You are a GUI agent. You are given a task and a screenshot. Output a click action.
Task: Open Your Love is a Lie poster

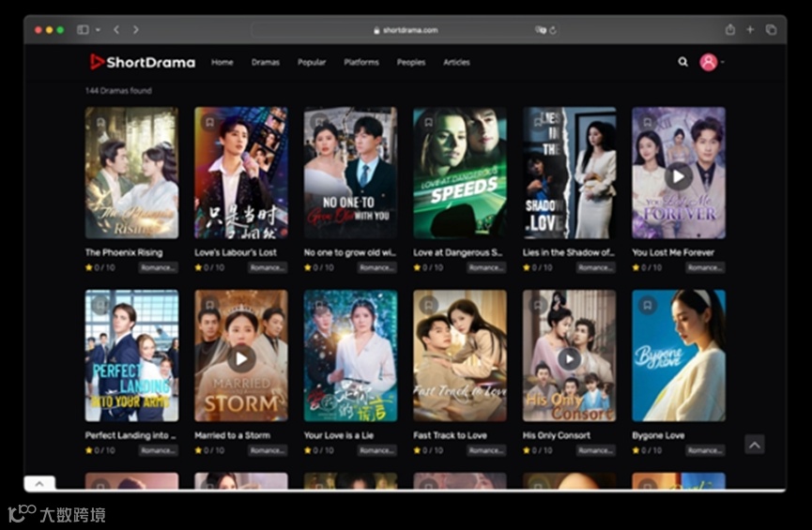[350, 356]
